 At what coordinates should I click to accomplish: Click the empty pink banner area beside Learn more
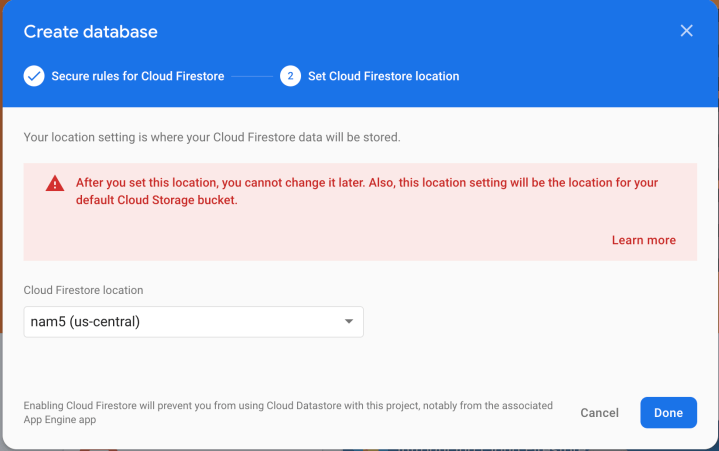pyautogui.click(x=300, y=240)
